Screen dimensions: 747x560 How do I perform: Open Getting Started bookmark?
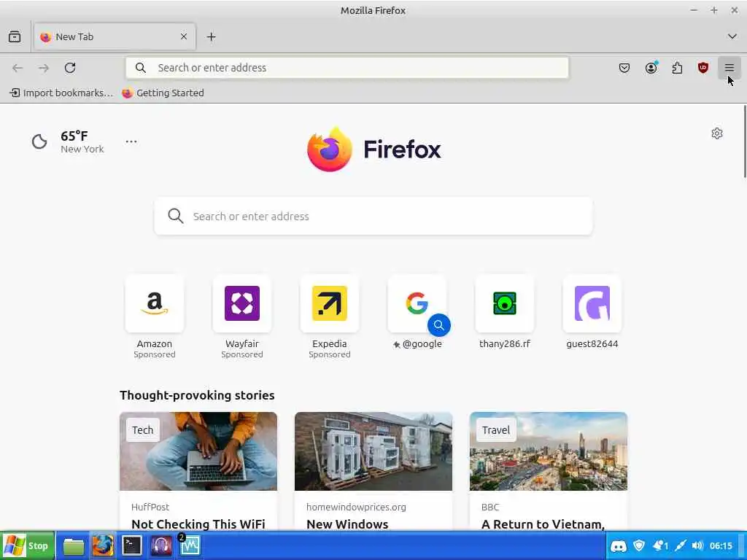(x=163, y=93)
